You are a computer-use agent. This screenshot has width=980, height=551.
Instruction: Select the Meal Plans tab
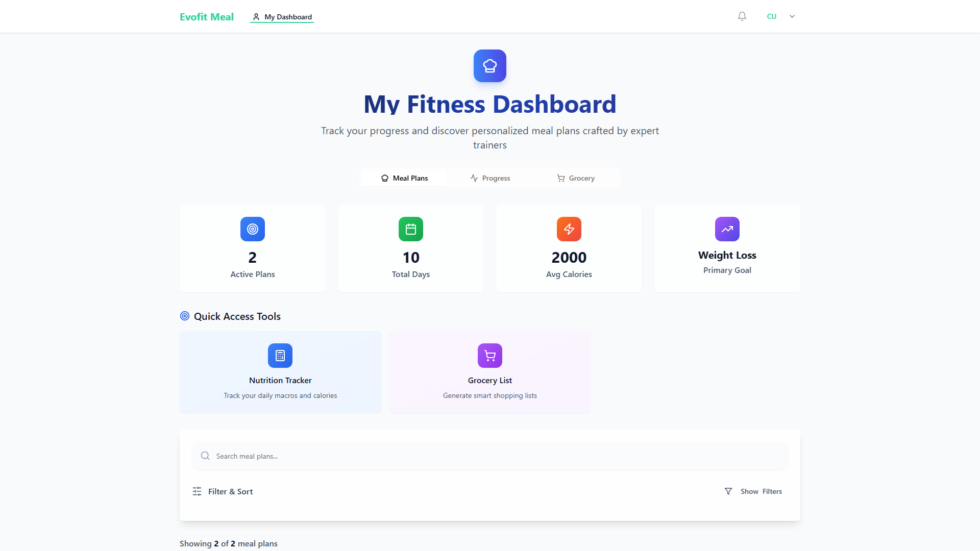[404, 178]
